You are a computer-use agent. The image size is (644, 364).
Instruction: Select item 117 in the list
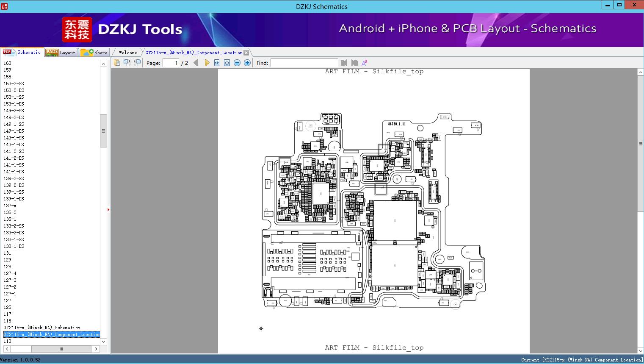[x=8, y=314]
